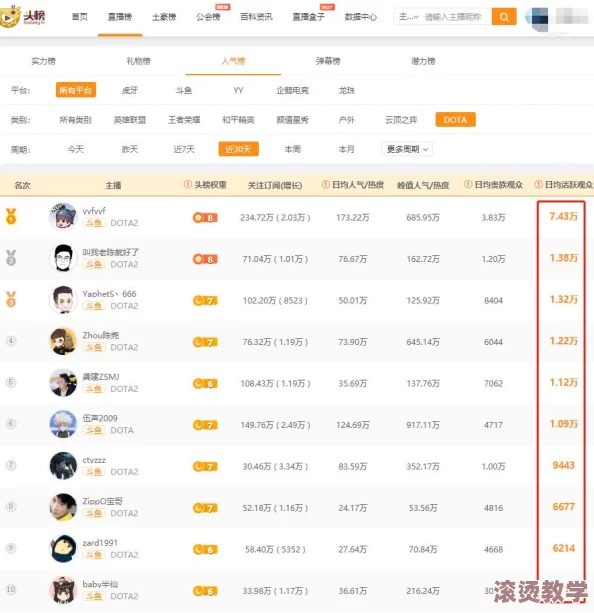The height and width of the screenshot is (613, 594).
Task: Open the Toubang site logo
Action: tap(23, 16)
